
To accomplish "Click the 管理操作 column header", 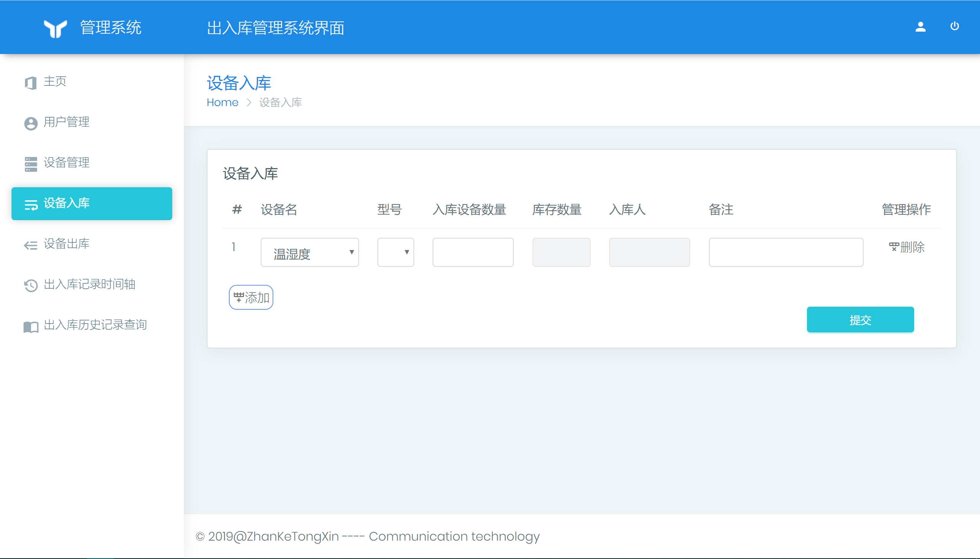I will 906,210.
